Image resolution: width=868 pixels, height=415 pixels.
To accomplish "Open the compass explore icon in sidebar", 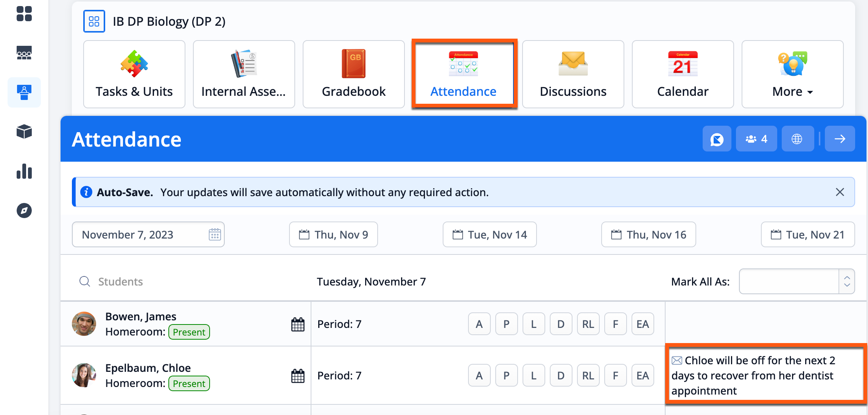I will click(x=24, y=211).
